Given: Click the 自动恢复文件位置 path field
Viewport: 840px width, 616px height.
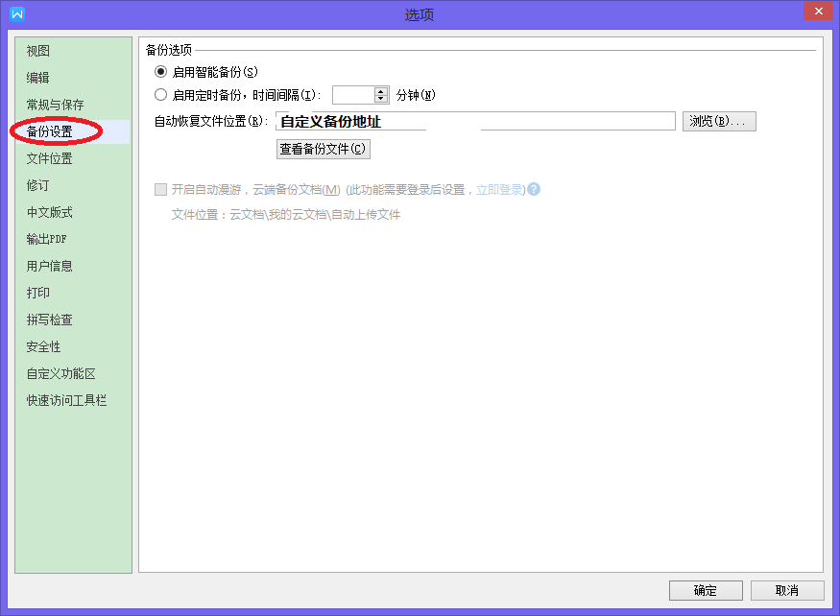Looking at the screenshot, I should click(x=475, y=121).
